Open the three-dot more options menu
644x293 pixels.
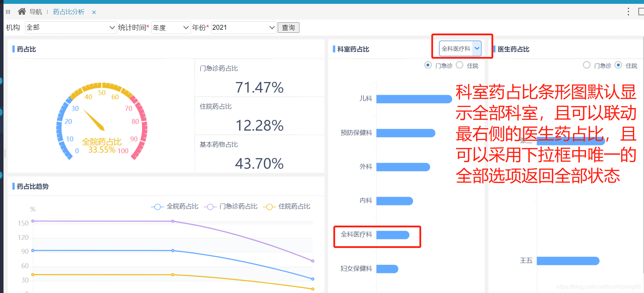click(628, 12)
